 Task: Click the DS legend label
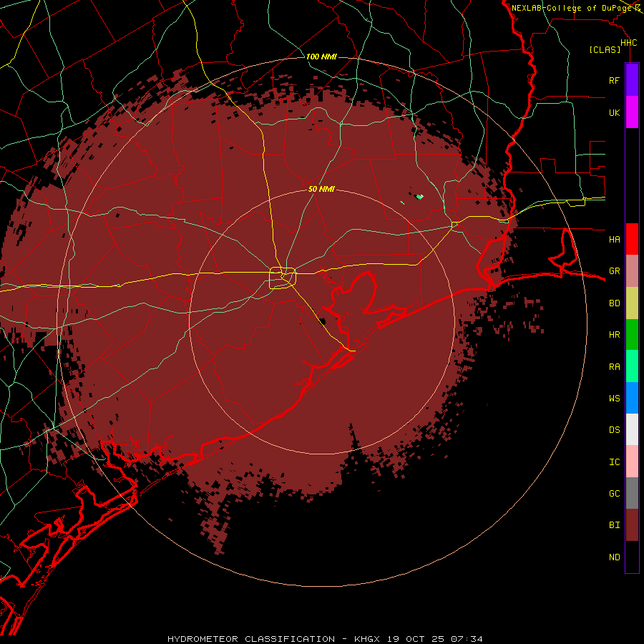click(615, 429)
